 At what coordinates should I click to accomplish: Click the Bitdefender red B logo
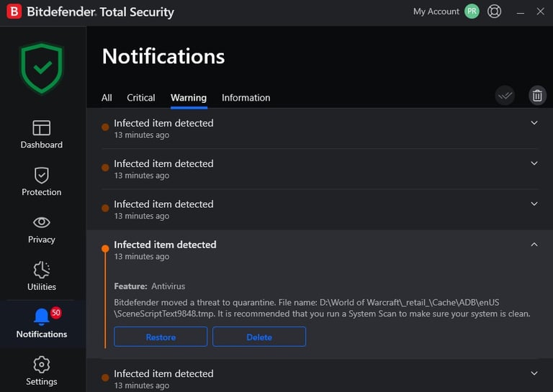(x=14, y=12)
